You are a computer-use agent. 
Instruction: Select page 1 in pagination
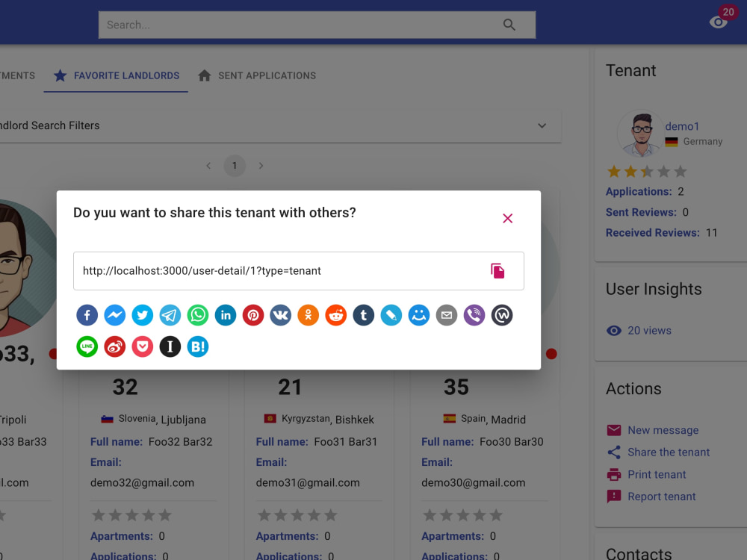pos(235,166)
